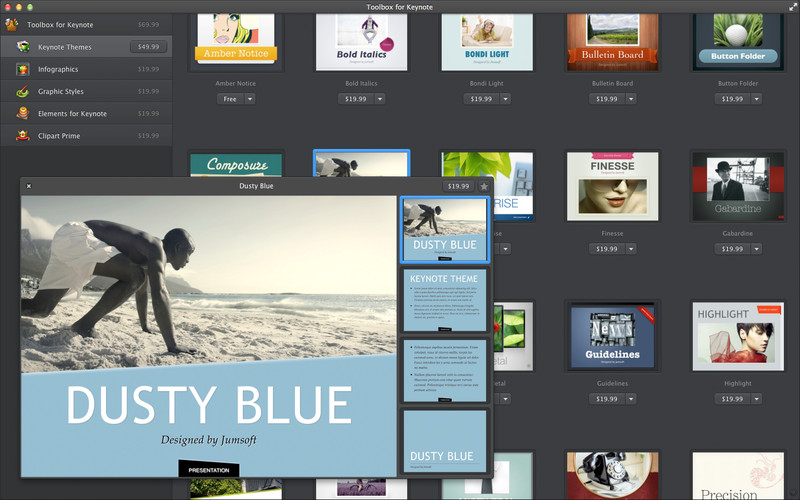
Task: Buy Finesse theme for $19.99
Action: pyautogui.click(x=607, y=249)
